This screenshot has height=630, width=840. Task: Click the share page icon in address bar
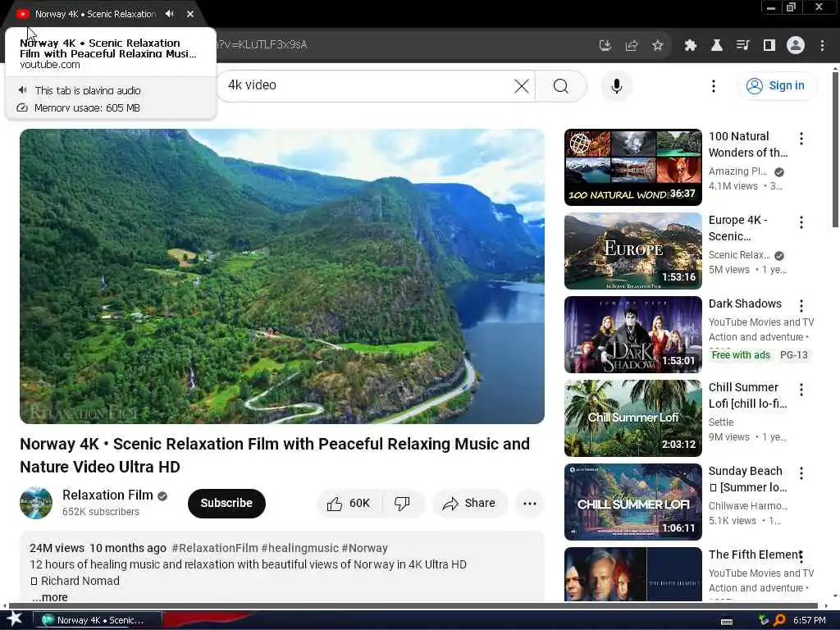[632, 45]
